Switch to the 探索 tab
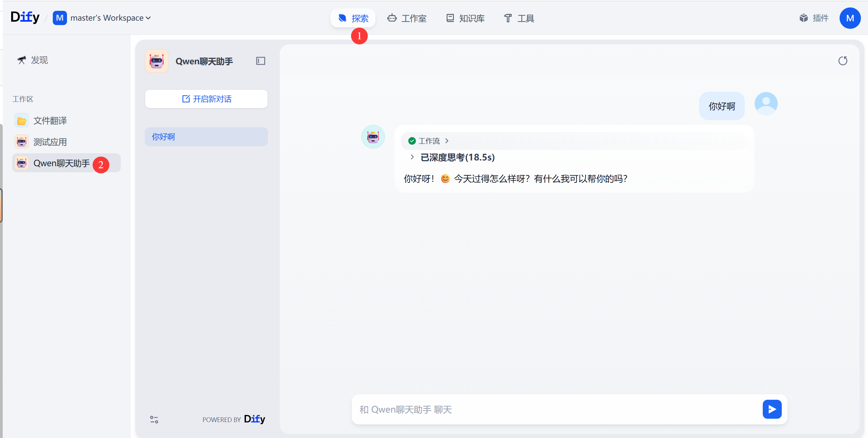This screenshot has width=868, height=438. tap(353, 18)
